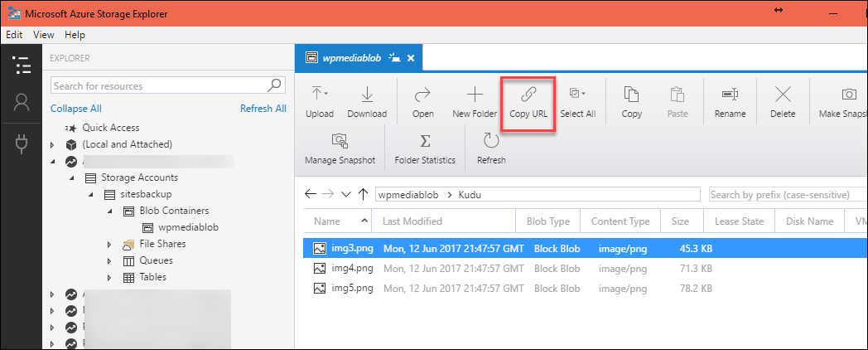Open the Help menu
This screenshot has width=868, height=350.
[75, 34]
